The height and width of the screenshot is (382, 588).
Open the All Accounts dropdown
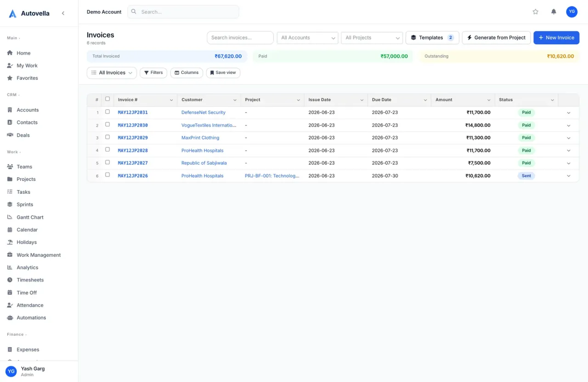tap(307, 38)
